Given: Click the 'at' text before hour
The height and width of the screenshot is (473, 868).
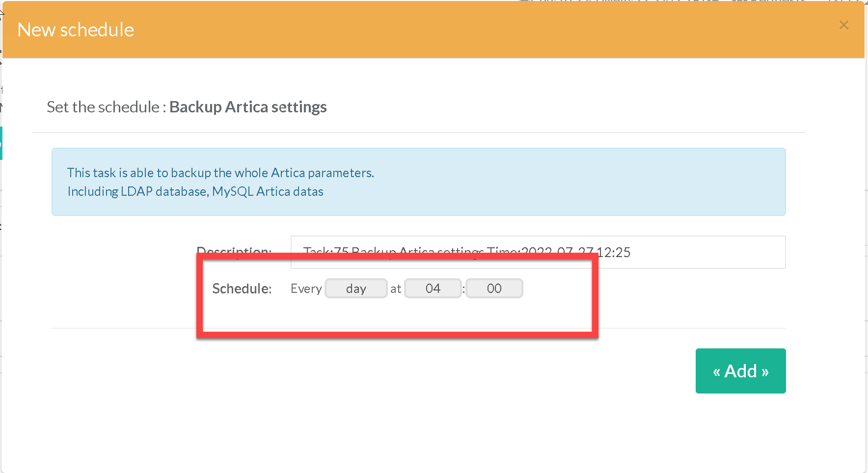Looking at the screenshot, I should click(x=396, y=289).
